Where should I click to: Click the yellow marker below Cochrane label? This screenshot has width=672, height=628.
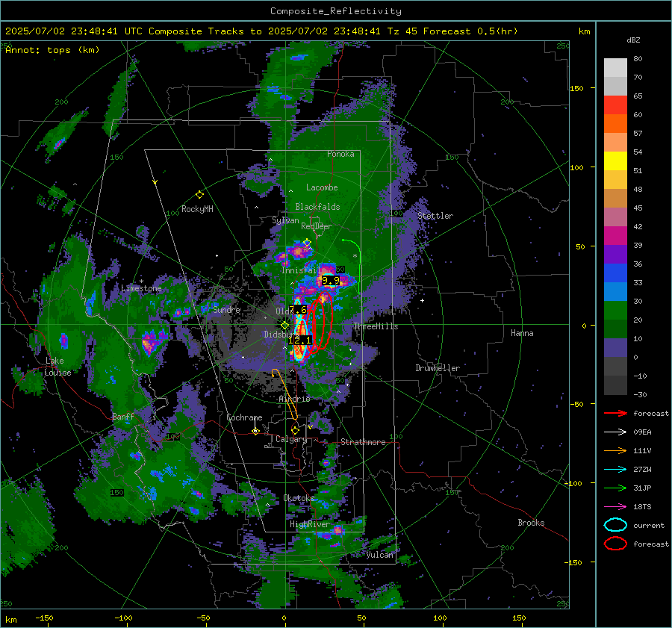click(x=255, y=432)
